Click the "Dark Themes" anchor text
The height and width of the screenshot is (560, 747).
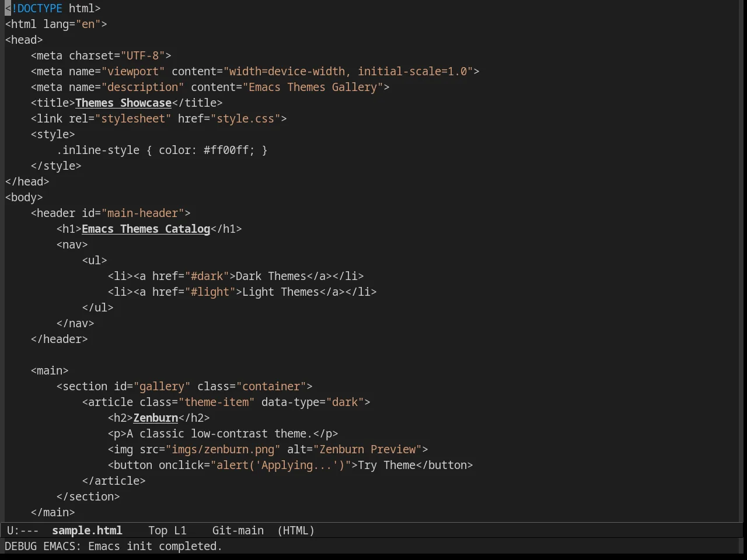[271, 276]
